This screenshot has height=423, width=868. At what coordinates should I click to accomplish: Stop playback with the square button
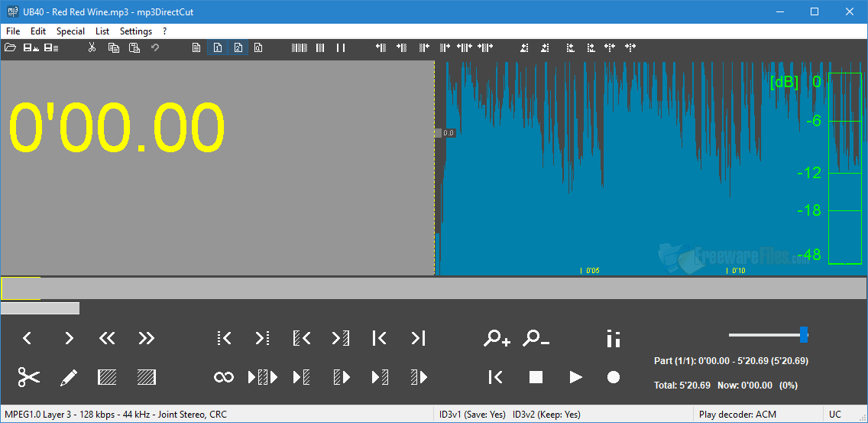536,378
